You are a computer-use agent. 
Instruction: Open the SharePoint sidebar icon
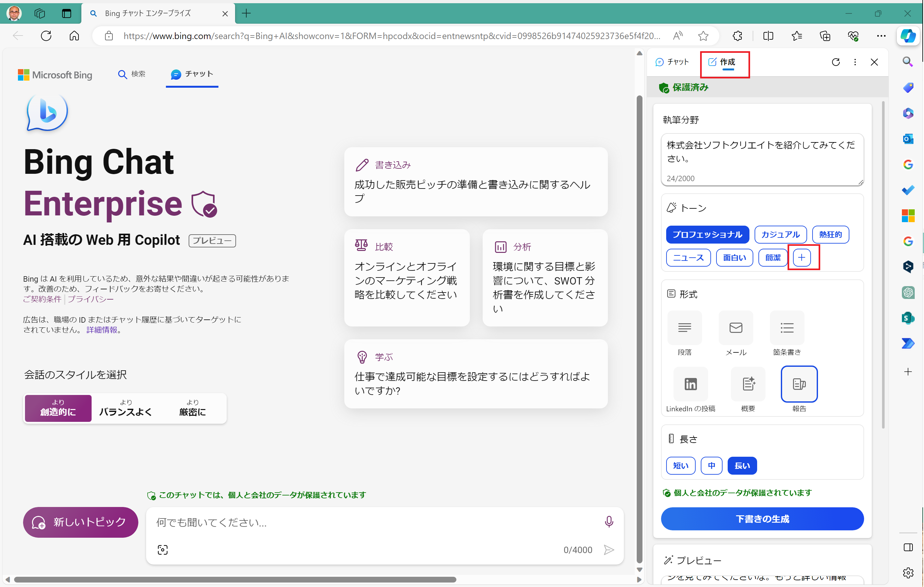(x=908, y=318)
